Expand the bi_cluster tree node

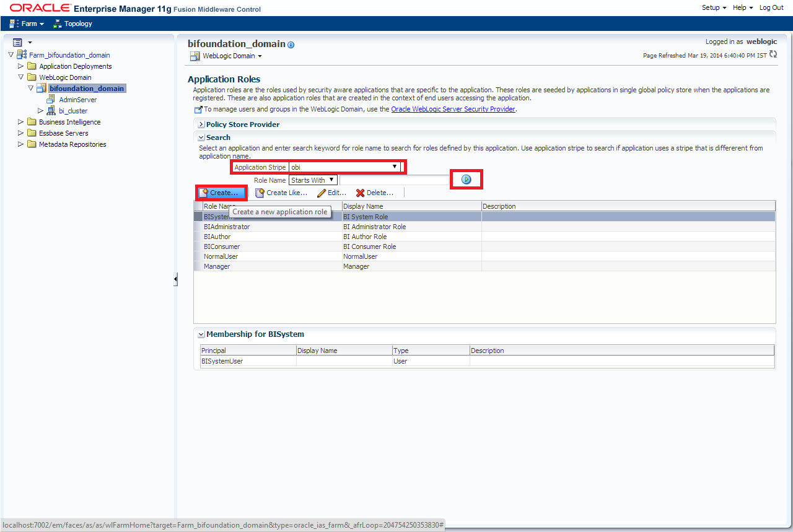click(x=40, y=110)
